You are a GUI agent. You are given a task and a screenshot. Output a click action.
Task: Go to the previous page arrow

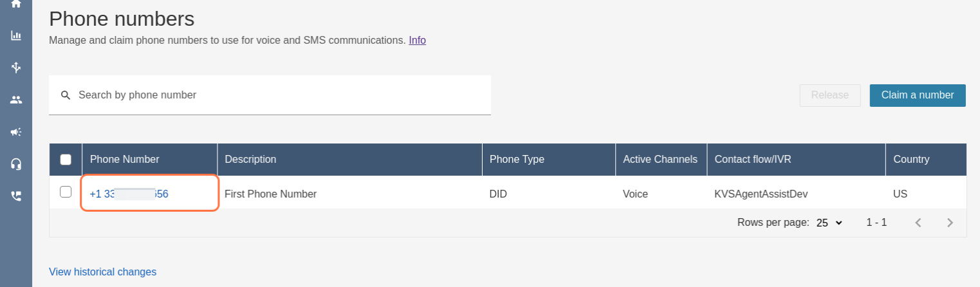918,223
